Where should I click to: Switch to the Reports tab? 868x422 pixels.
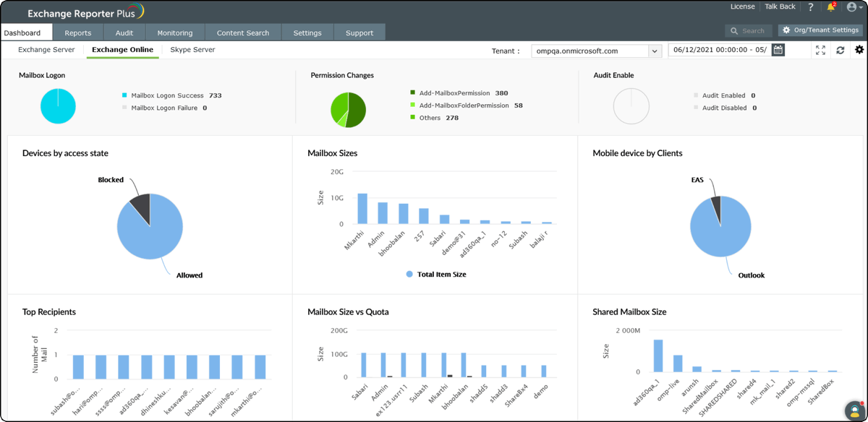(x=77, y=32)
